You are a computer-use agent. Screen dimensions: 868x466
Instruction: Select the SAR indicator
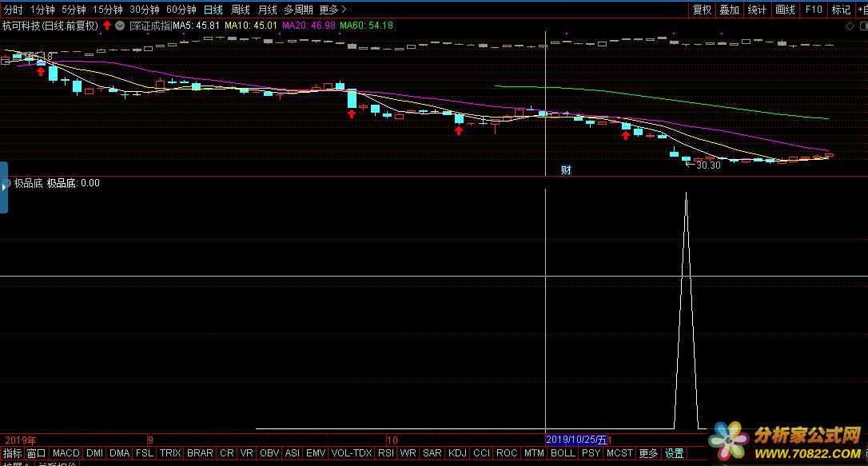pos(432,453)
